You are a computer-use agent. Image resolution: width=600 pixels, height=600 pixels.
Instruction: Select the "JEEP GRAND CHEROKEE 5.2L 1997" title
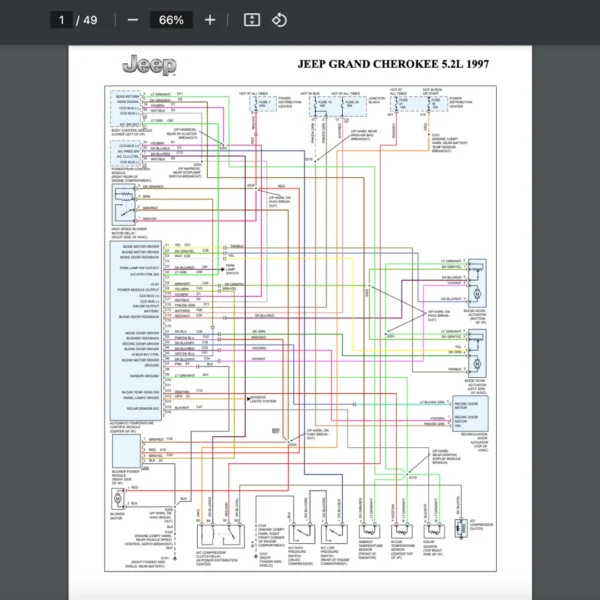pos(393,64)
